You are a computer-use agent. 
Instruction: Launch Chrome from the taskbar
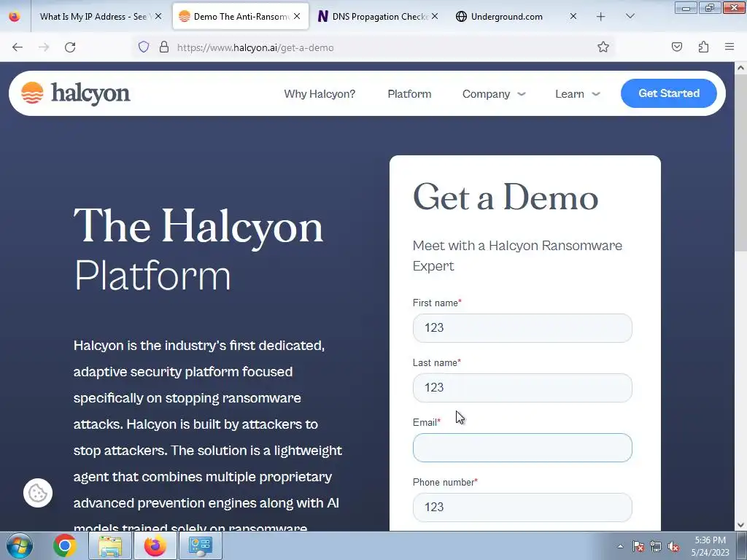[x=65, y=545]
